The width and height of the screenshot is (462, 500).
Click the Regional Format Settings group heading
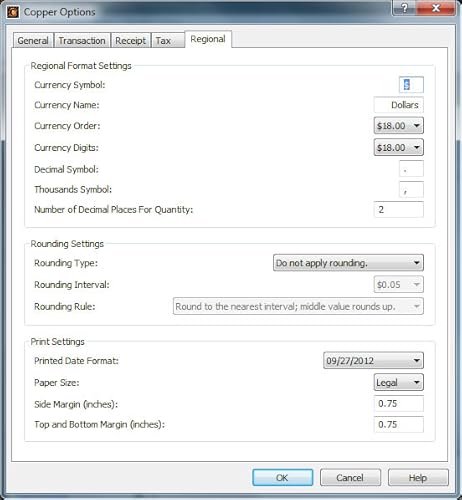(81, 66)
